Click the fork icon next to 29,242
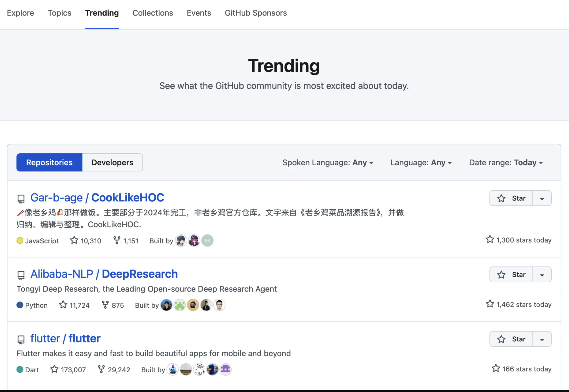This screenshot has height=392, width=569. coord(101,369)
